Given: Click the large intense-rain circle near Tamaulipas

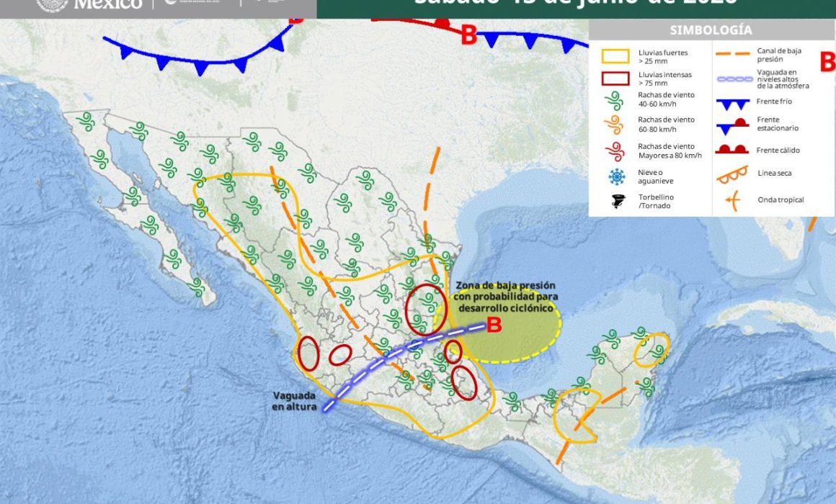Looking at the screenshot, I should click(425, 310).
